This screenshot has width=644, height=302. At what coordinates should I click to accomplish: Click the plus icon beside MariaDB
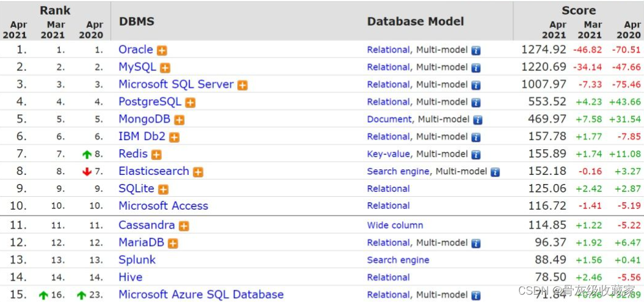tap(174, 243)
